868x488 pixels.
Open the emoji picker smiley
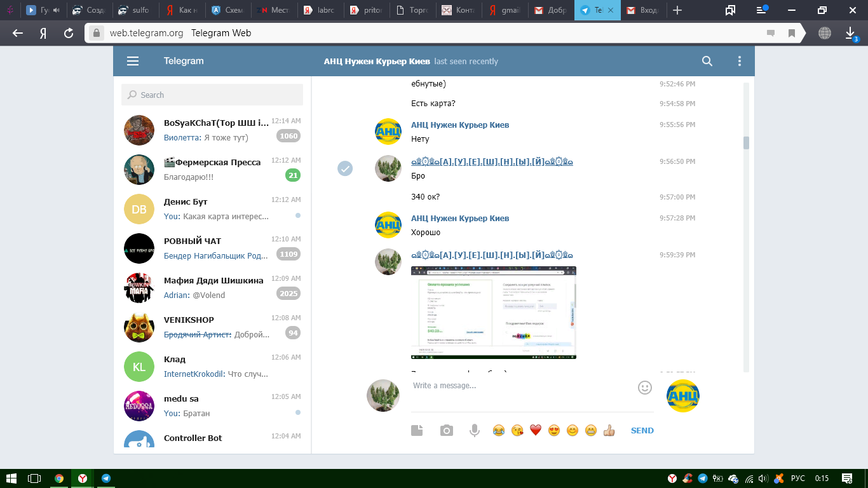pos(645,387)
